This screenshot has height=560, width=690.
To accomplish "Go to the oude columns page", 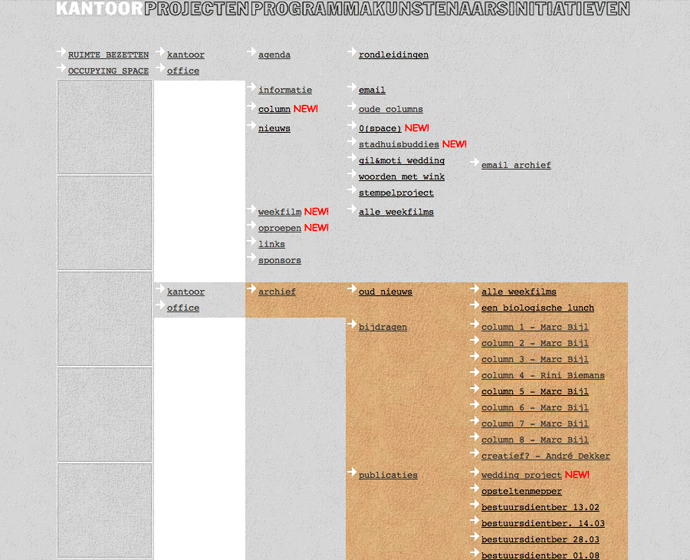I will pos(390,109).
